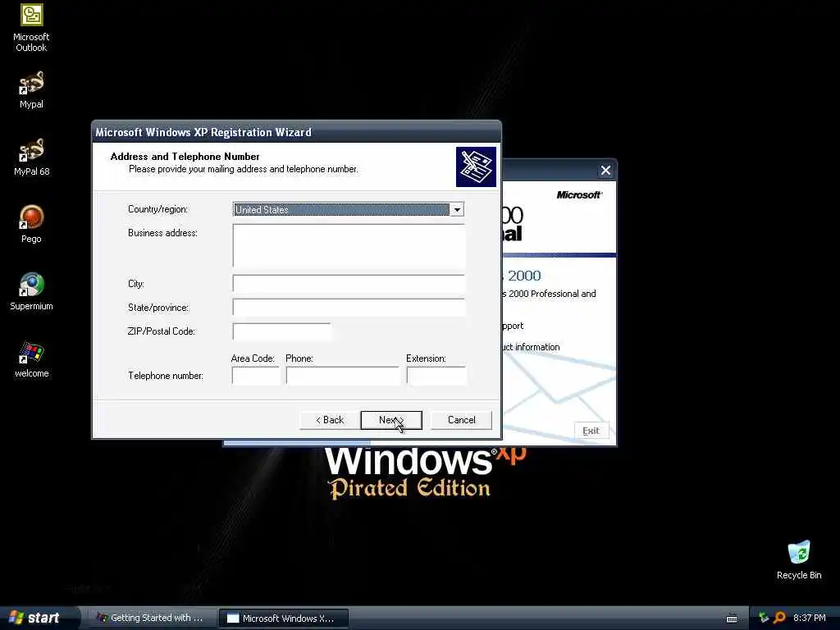This screenshot has width=840, height=630.
Task: Click the Registration Wizard title bar
Action: (x=296, y=132)
